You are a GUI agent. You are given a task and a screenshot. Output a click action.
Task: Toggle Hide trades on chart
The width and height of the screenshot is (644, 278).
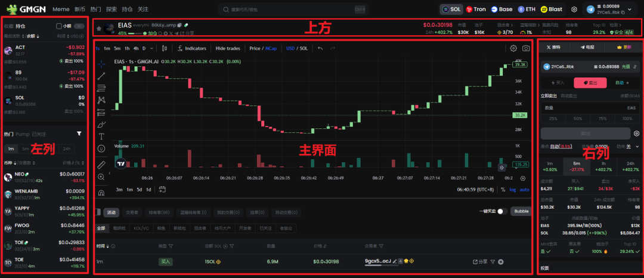(228, 48)
